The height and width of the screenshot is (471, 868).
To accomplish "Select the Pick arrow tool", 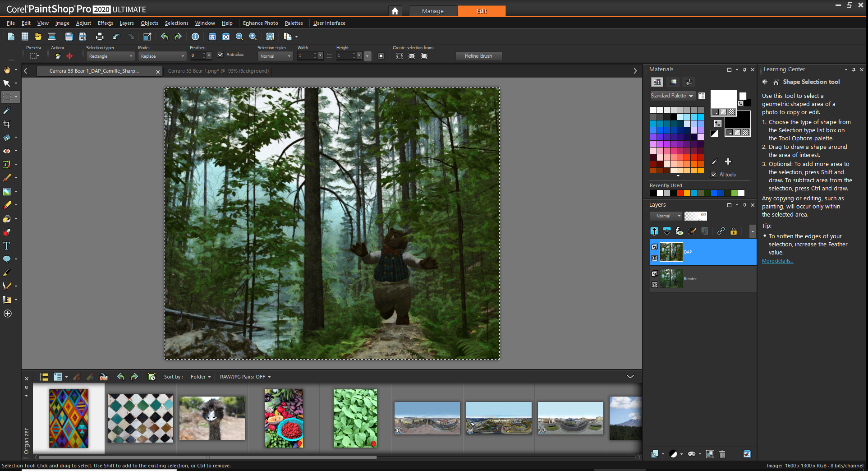I will coord(7,83).
